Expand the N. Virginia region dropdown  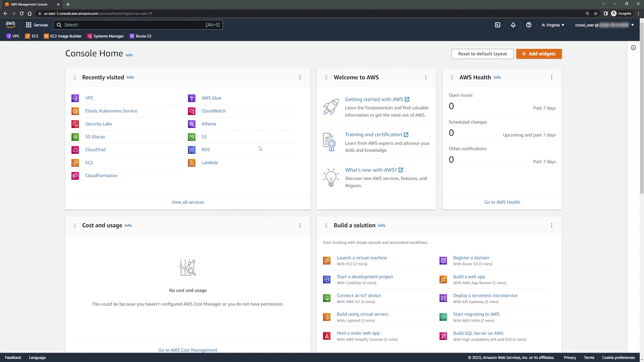coord(553,25)
